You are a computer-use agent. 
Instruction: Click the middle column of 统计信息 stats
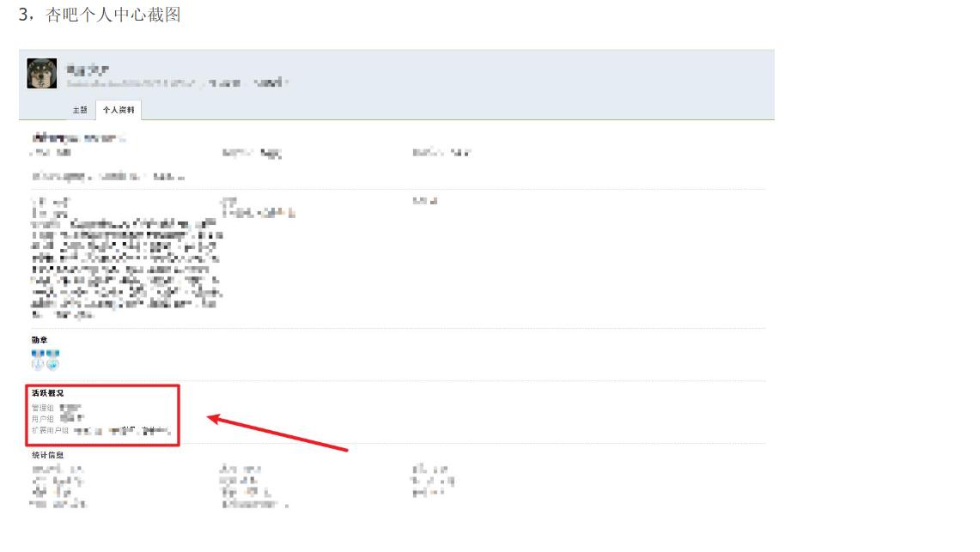click(x=253, y=487)
